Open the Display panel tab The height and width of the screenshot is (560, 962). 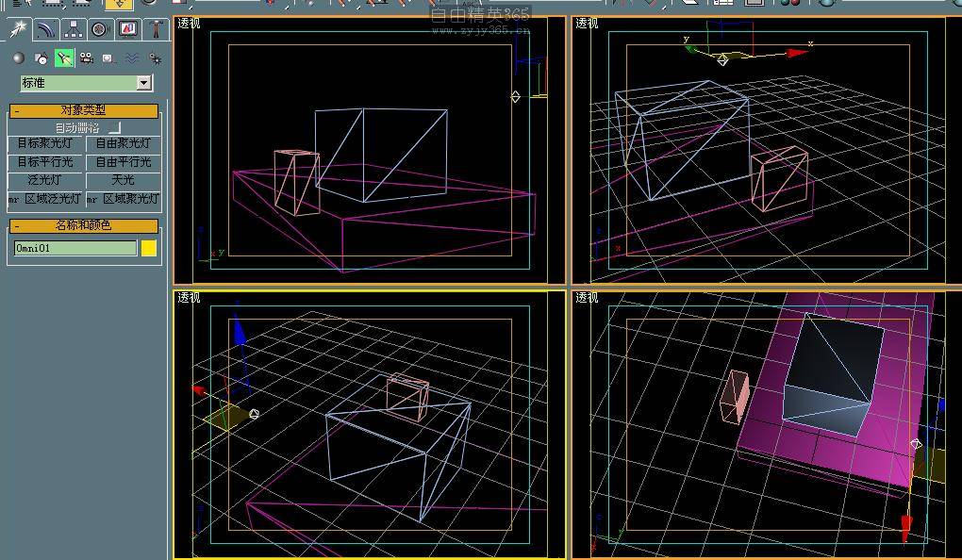(127, 29)
